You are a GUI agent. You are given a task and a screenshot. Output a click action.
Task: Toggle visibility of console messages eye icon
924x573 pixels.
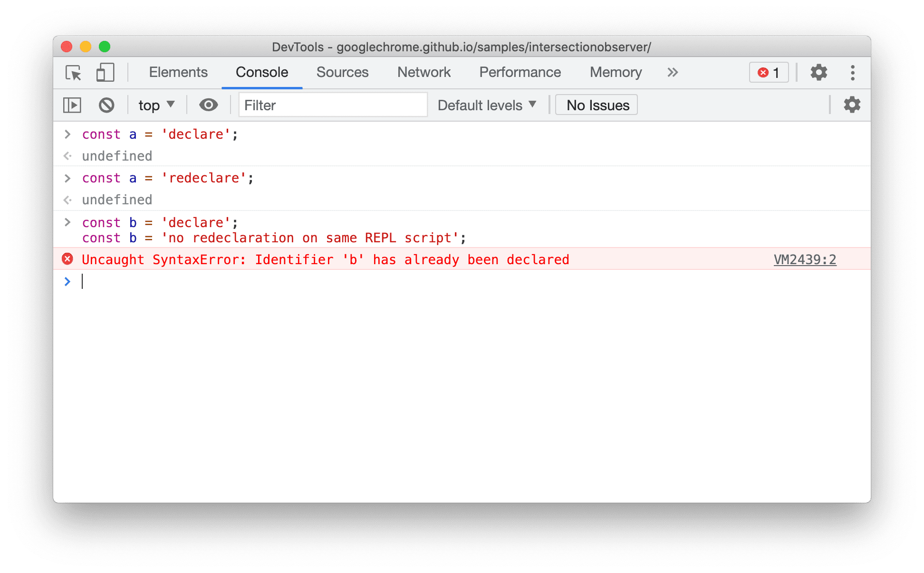[209, 105]
